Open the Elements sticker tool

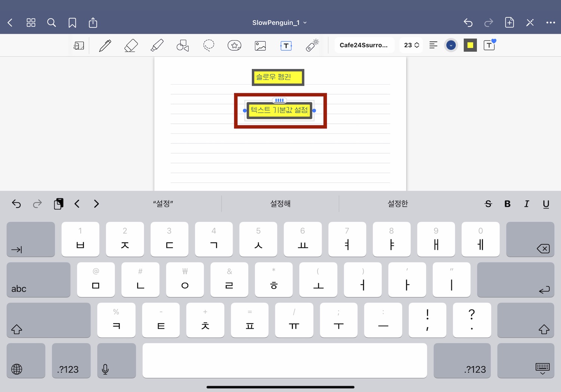click(x=234, y=46)
